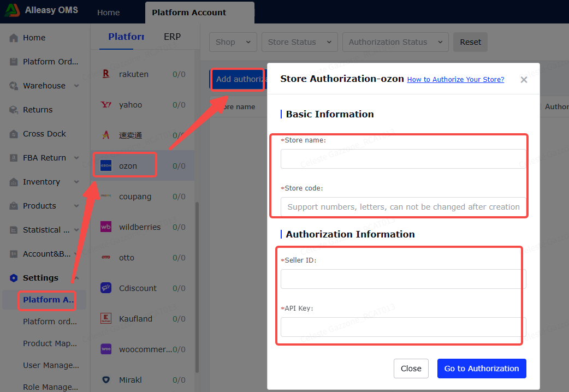Select the Mirakl platform row text
Viewport: 569px width, 392px height.
pos(131,379)
